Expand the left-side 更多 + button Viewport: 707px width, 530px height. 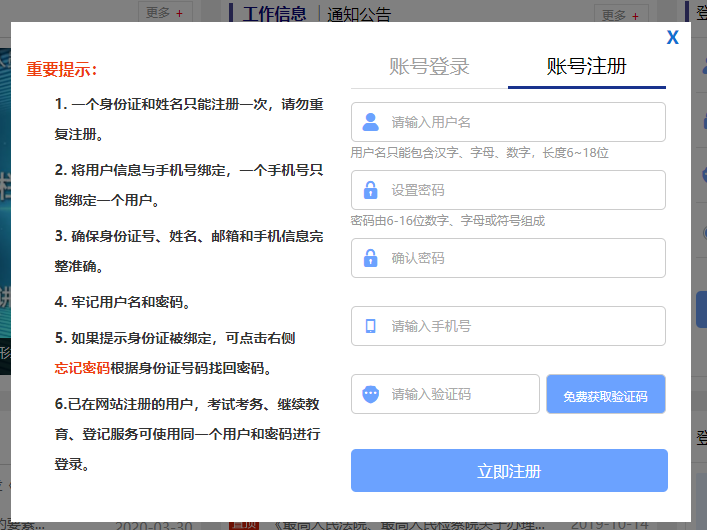tap(164, 13)
